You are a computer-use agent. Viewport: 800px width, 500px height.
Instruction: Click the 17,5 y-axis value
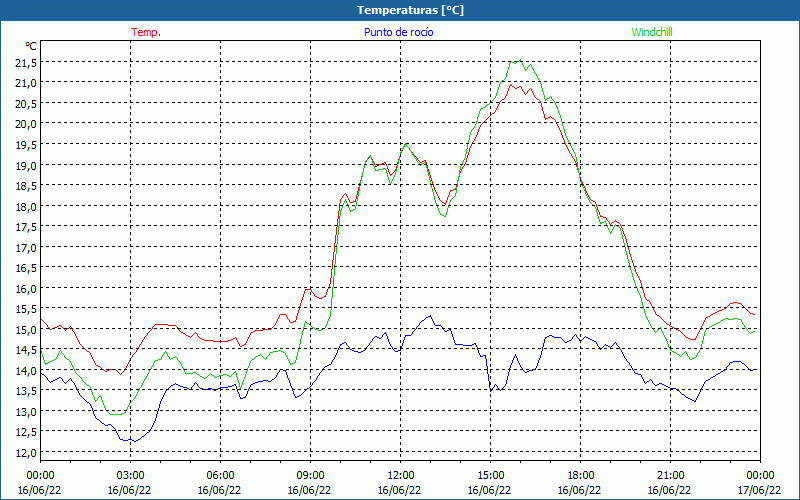click(26, 227)
